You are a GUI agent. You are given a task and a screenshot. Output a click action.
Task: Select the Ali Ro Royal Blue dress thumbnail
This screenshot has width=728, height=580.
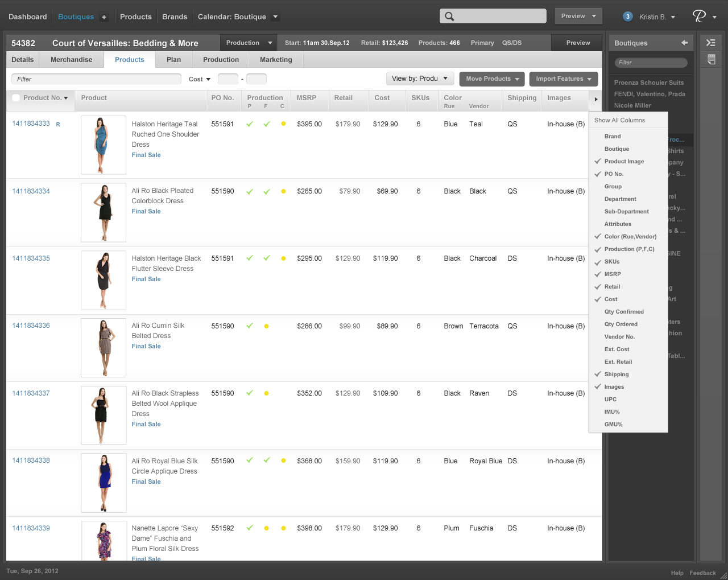tap(104, 483)
